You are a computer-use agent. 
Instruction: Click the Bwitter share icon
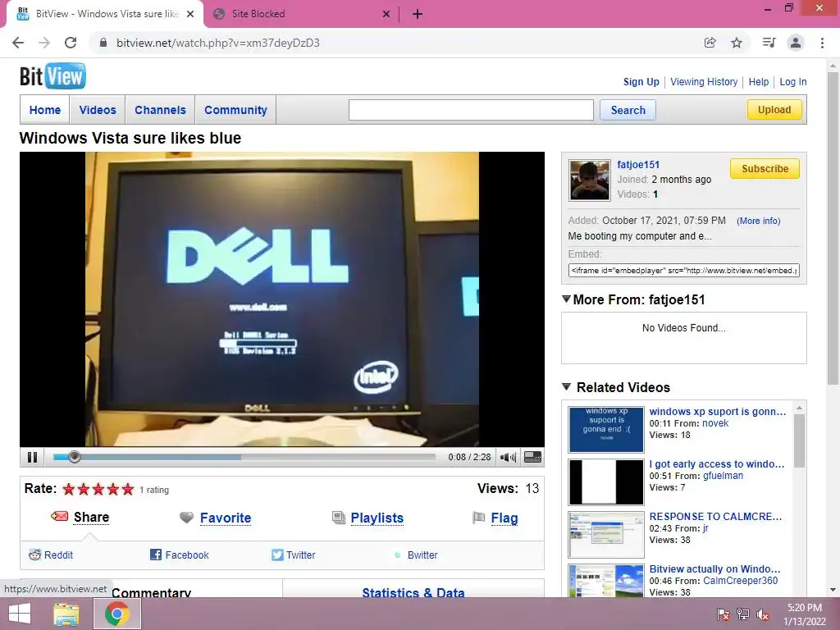(x=398, y=555)
